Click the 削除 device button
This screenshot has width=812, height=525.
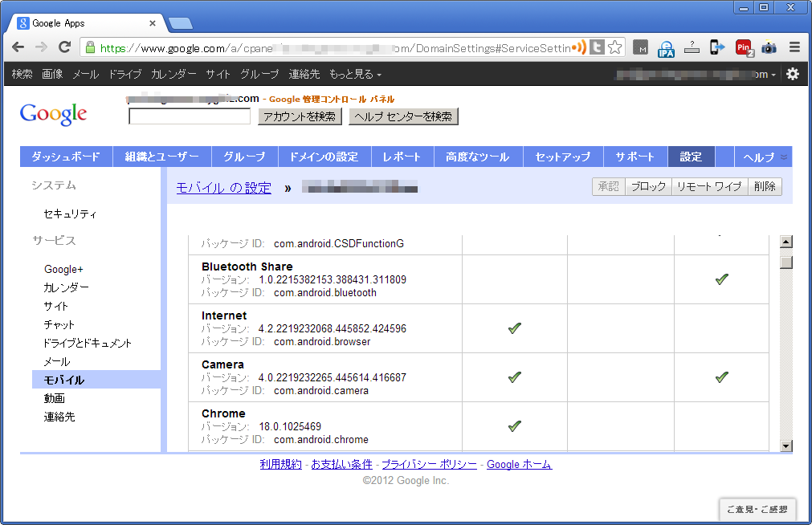765,186
